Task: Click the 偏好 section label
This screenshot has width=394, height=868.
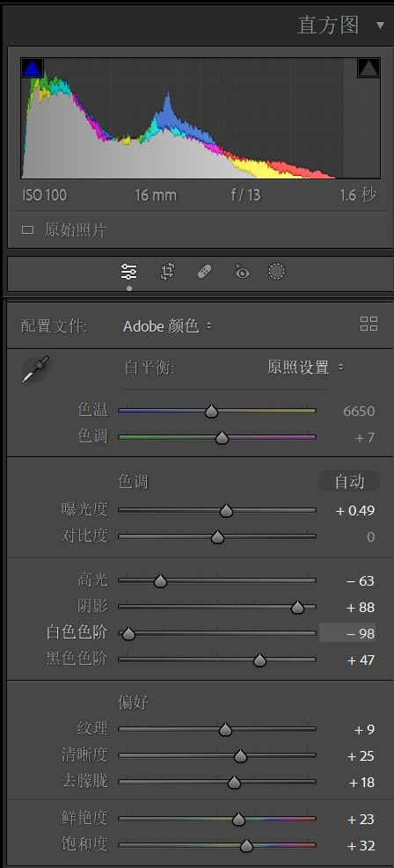Action: 134,703
